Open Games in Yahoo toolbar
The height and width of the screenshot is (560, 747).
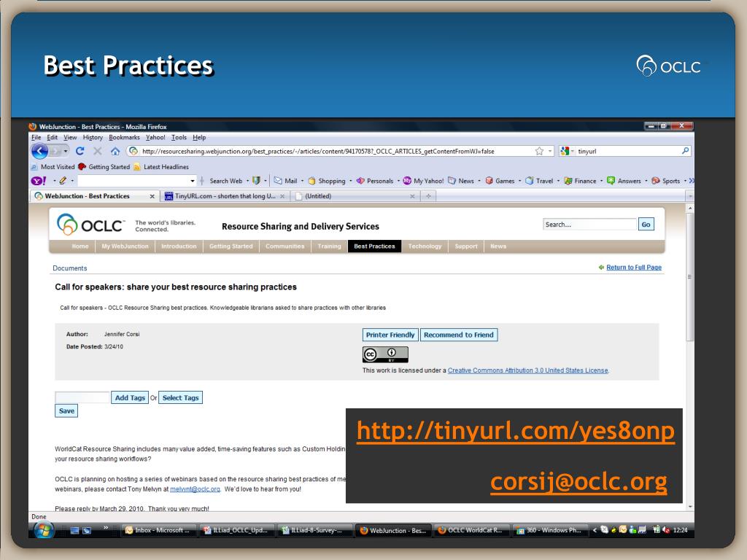500,181
